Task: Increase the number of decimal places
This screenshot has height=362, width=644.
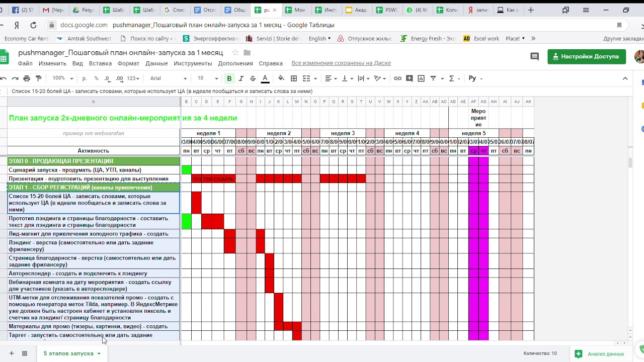Action: 119,78
